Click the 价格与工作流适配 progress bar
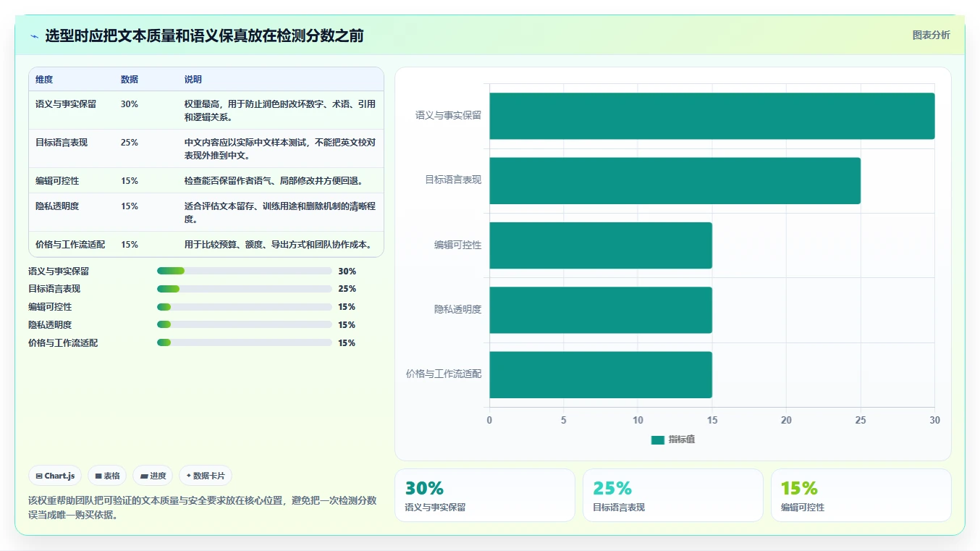Screen dimensions: 980x551 click(244, 342)
